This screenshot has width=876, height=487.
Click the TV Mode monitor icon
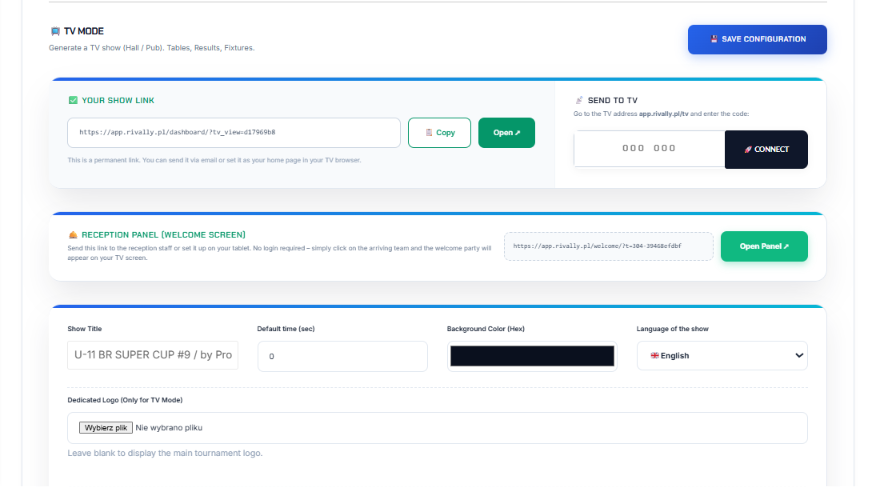[x=55, y=31]
